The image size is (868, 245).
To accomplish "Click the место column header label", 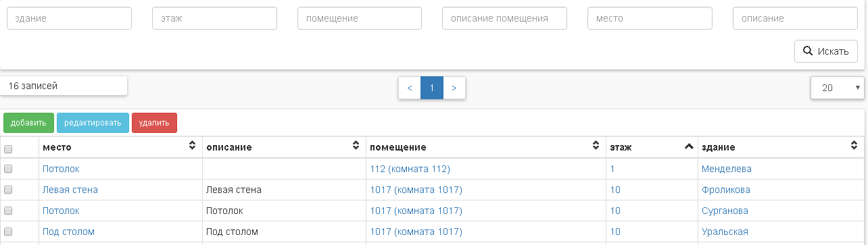I will click(57, 147).
